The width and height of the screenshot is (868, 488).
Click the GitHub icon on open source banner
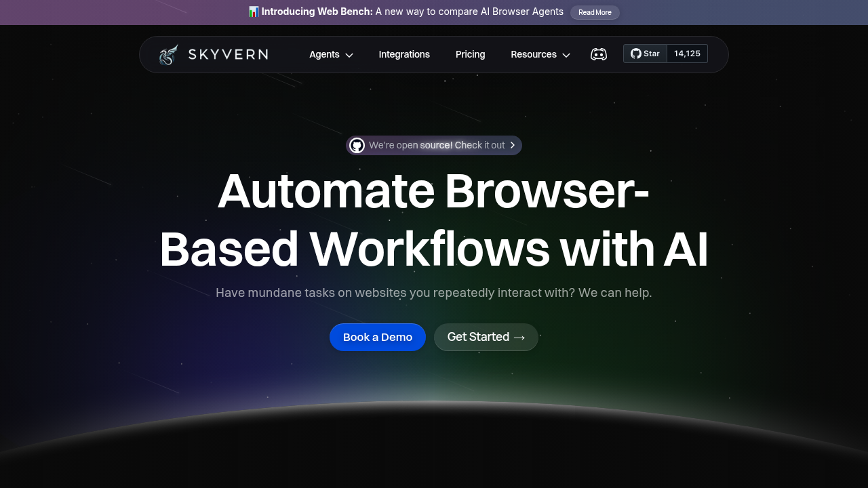357,145
